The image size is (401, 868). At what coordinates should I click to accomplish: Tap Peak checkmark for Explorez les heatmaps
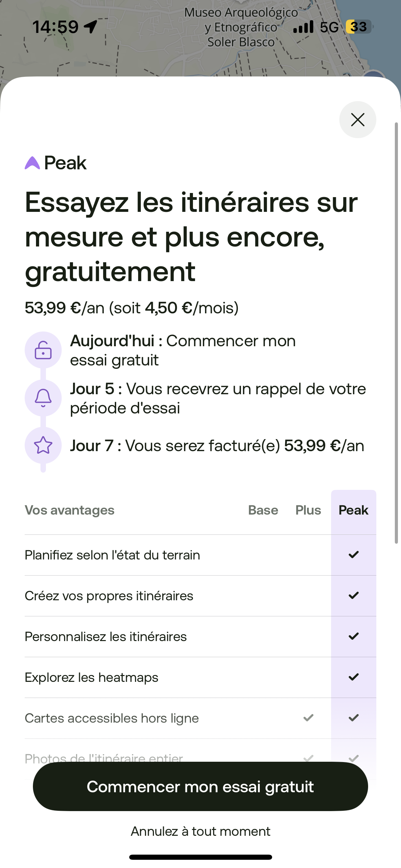tap(353, 677)
